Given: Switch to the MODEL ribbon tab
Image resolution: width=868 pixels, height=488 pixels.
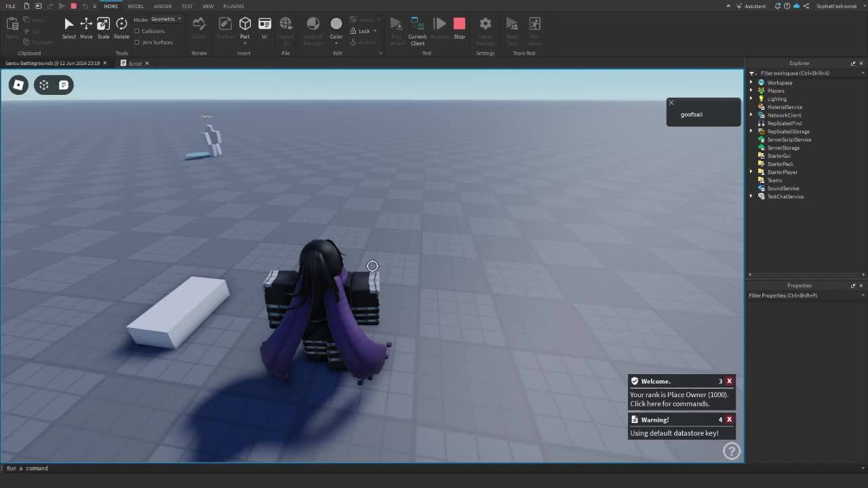Looking at the screenshot, I should click(x=136, y=6).
